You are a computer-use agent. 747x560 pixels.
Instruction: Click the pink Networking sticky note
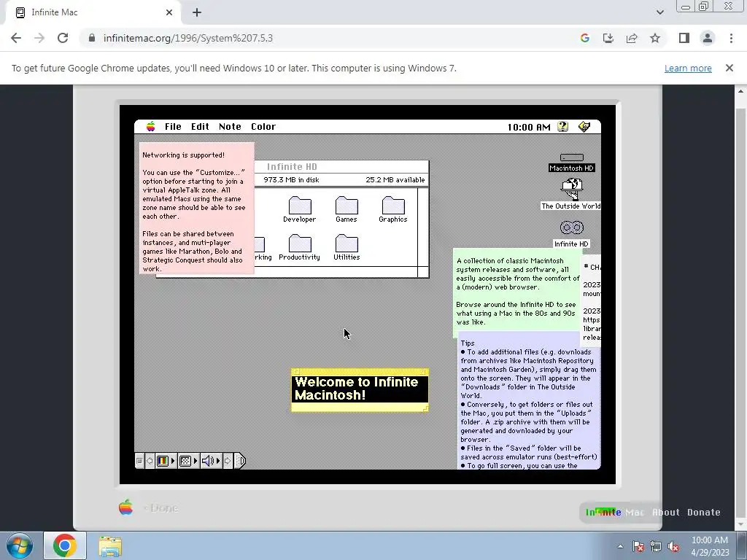coord(197,208)
